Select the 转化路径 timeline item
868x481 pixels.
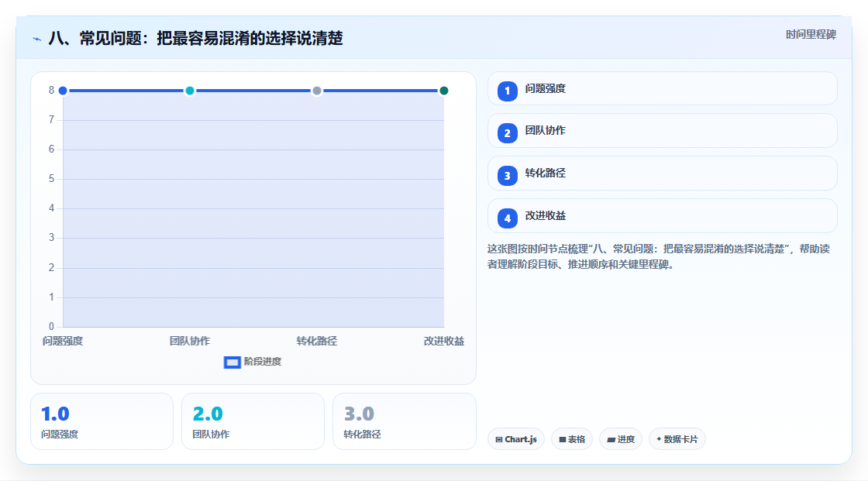[662, 174]
